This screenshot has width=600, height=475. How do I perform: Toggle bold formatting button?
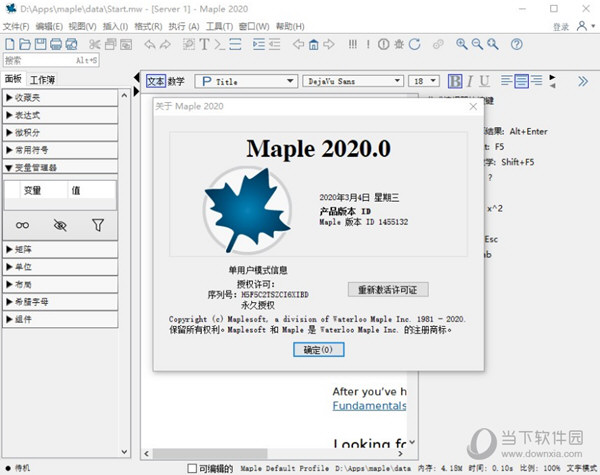point(456,81)
